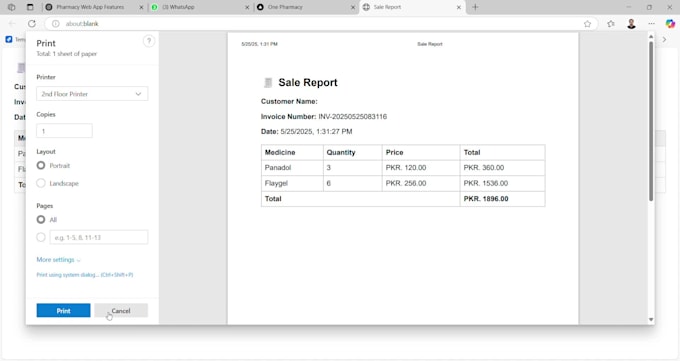Click the invoice number INV-20250525083116

click(353, 116)
